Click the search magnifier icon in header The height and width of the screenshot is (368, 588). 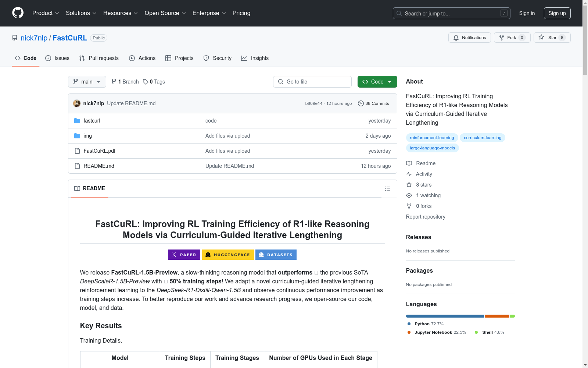pyautogui.click(x=399, y=13)
